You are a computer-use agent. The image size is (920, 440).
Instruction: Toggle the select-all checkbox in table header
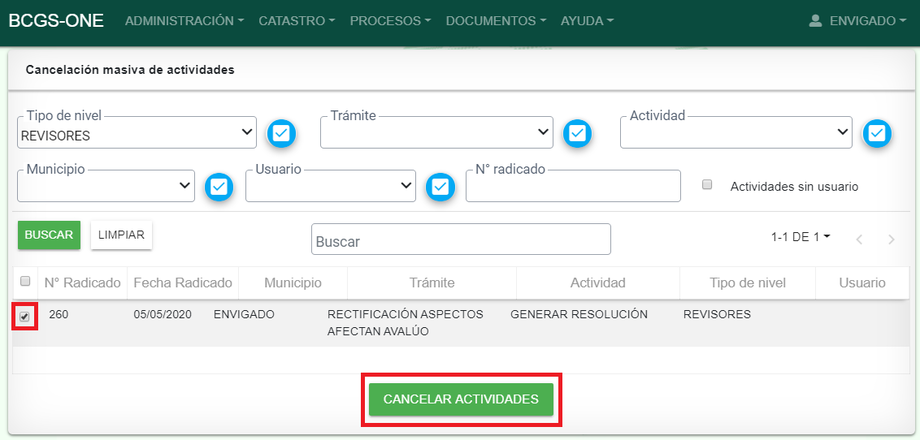(x=25, y=282)
